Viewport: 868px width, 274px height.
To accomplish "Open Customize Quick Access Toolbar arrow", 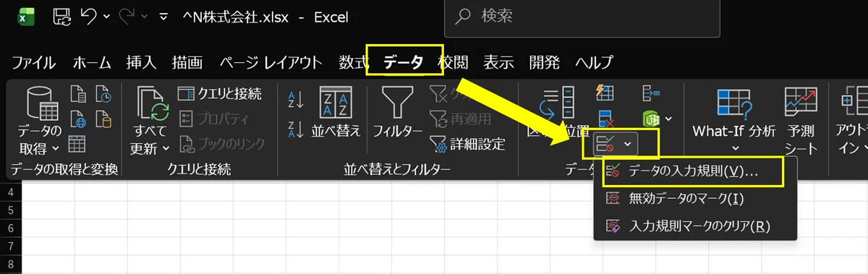I will 163,16.
